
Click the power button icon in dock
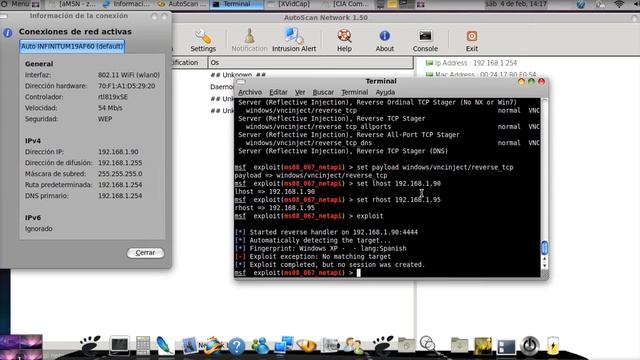point(529,345)
